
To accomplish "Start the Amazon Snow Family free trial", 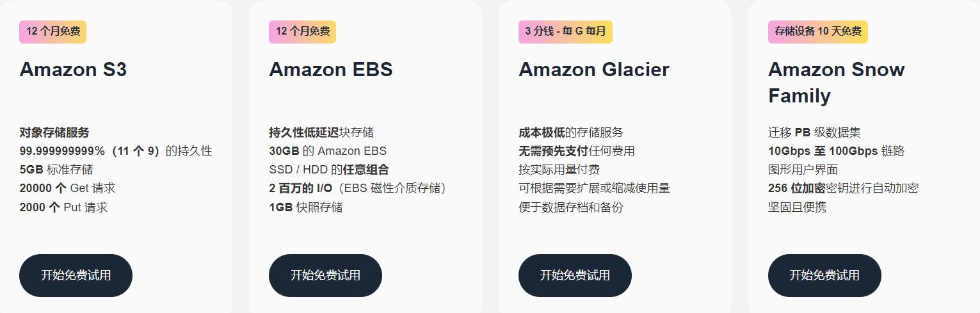I will coord(824,275).
